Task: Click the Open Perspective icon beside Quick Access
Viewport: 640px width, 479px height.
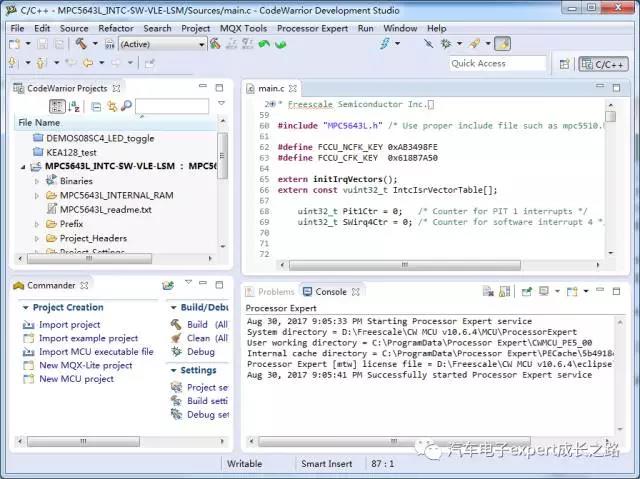Action: point(565,64)
